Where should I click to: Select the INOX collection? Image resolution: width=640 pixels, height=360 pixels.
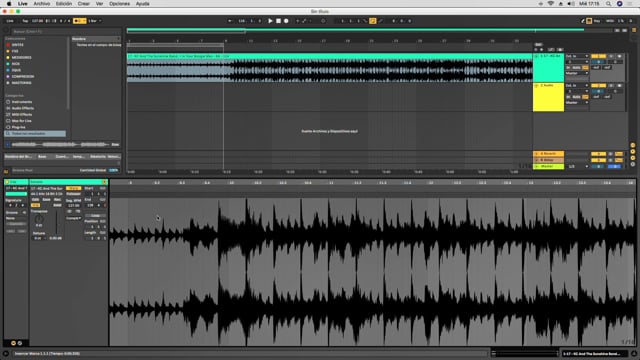coord(16,64)
